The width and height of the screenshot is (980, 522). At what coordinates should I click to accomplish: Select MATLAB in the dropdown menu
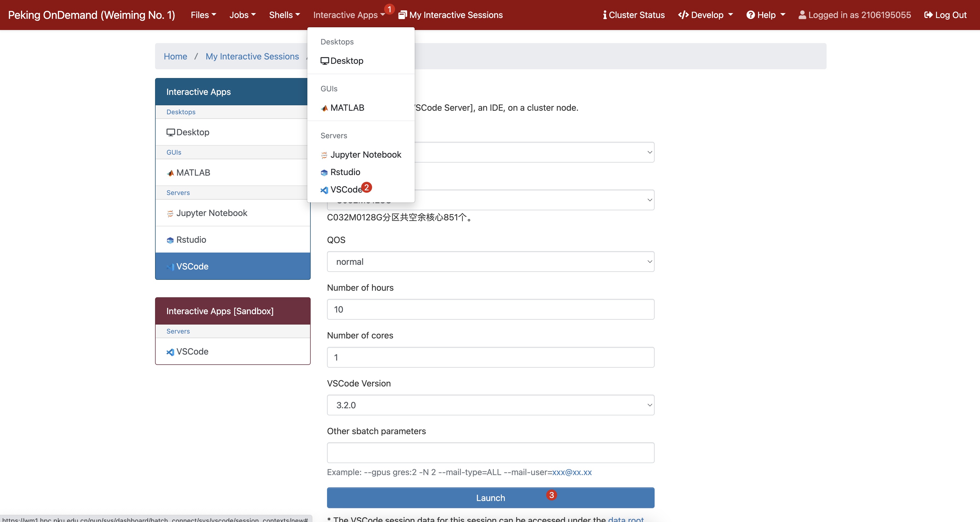(361, 108)
